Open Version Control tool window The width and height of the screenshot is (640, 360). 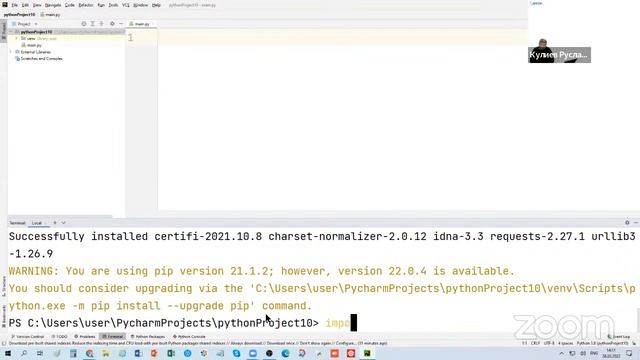[28, 337]
